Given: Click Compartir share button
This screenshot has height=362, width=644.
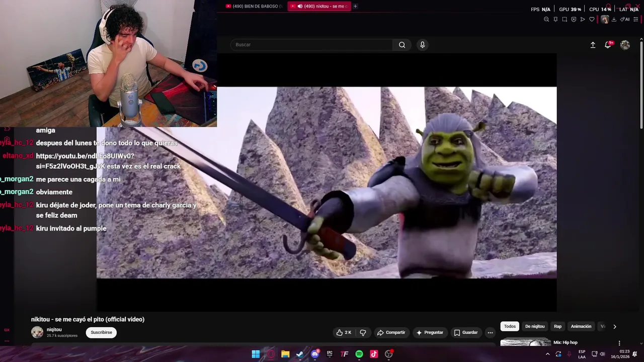Looking at the screenshot, I should (391, 332).
